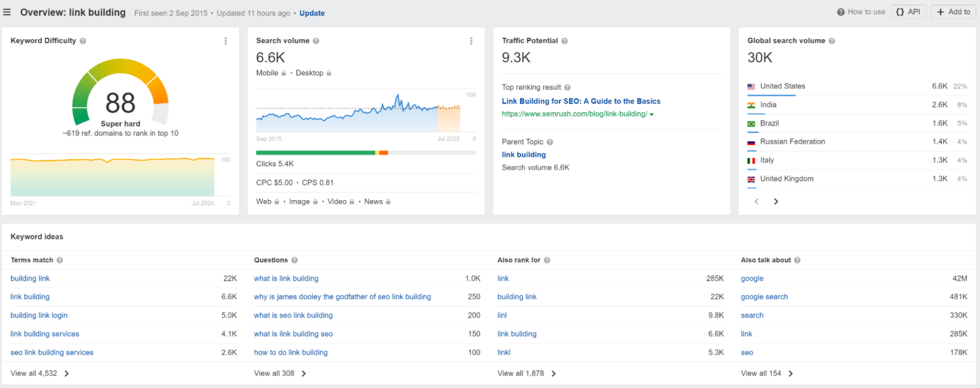
Task: Go to previous countries page arrow
Action: [x=757, y=202]
